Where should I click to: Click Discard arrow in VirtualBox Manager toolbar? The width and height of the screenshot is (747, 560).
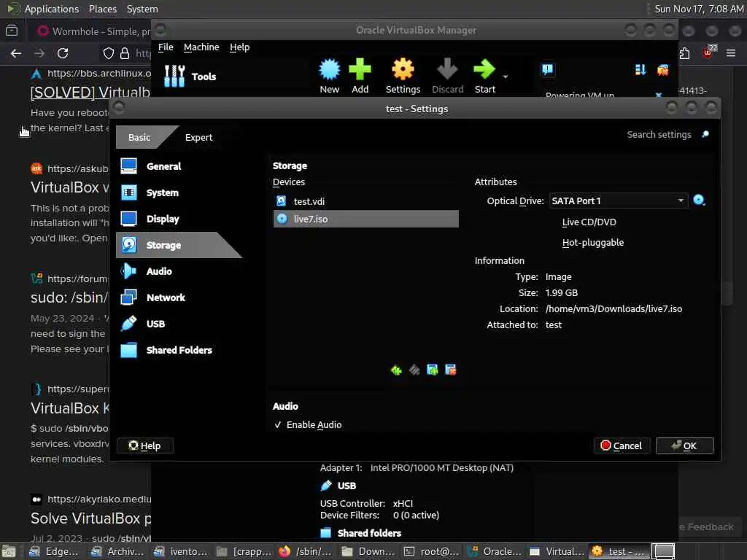447,76
